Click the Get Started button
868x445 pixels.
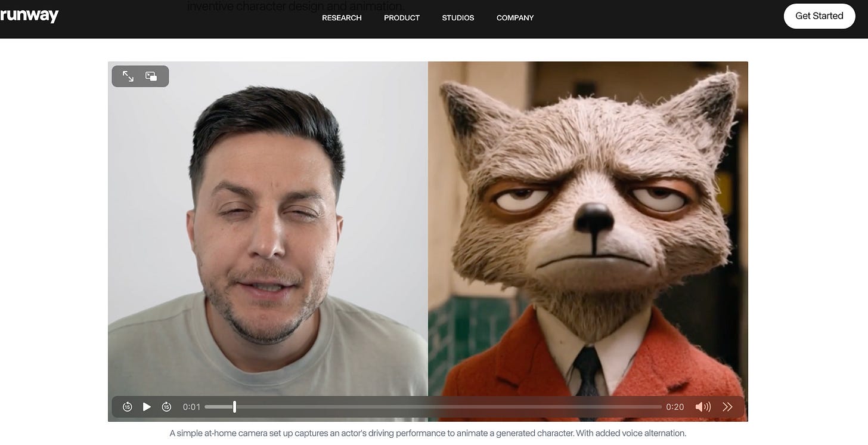pos(819,16)
